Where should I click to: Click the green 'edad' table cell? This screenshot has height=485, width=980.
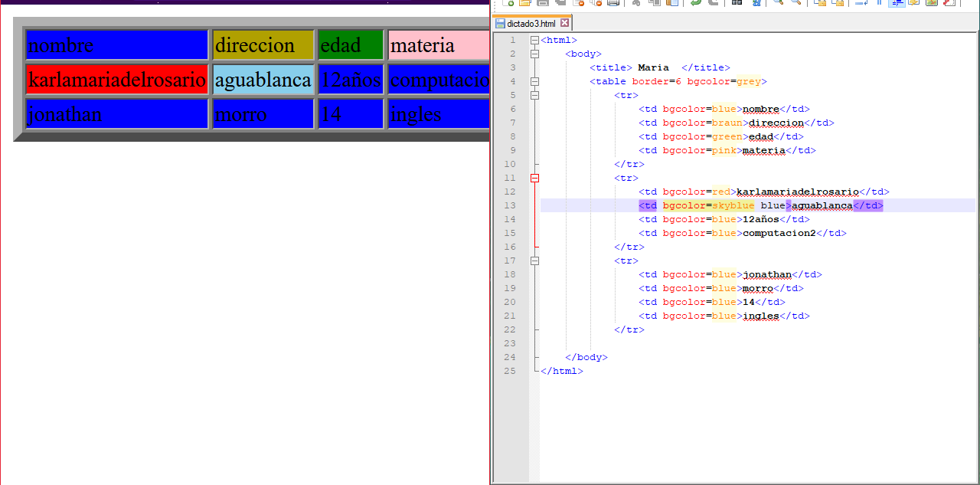point(351,44)
